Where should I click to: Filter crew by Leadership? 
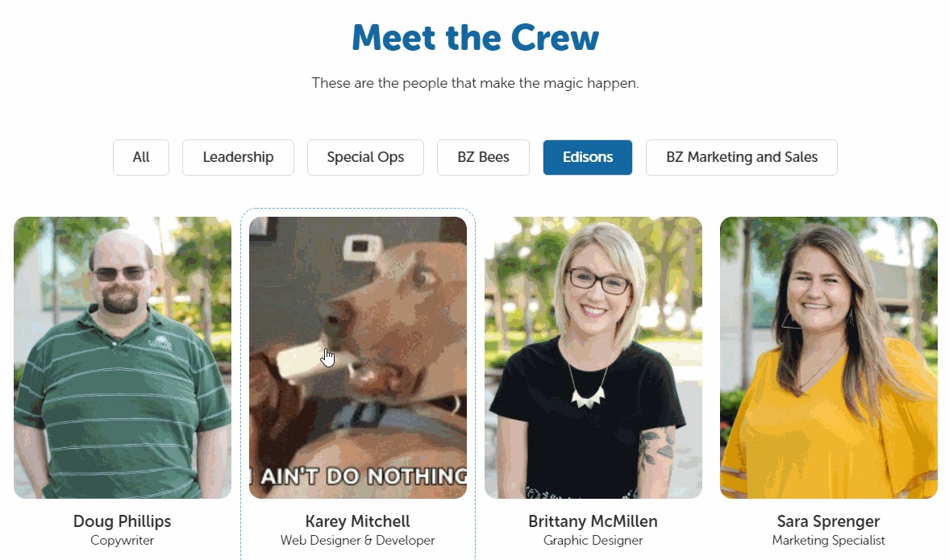pos(238,157)
